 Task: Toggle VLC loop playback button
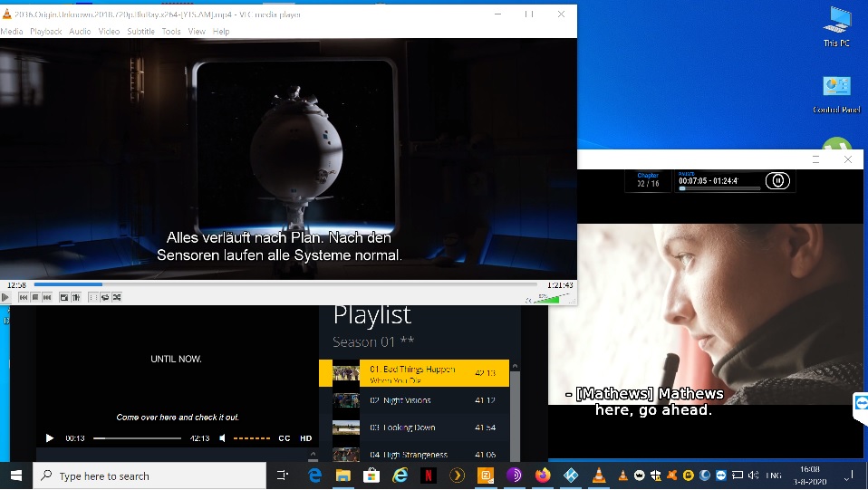pyautogui.click(x=105, y=297)
